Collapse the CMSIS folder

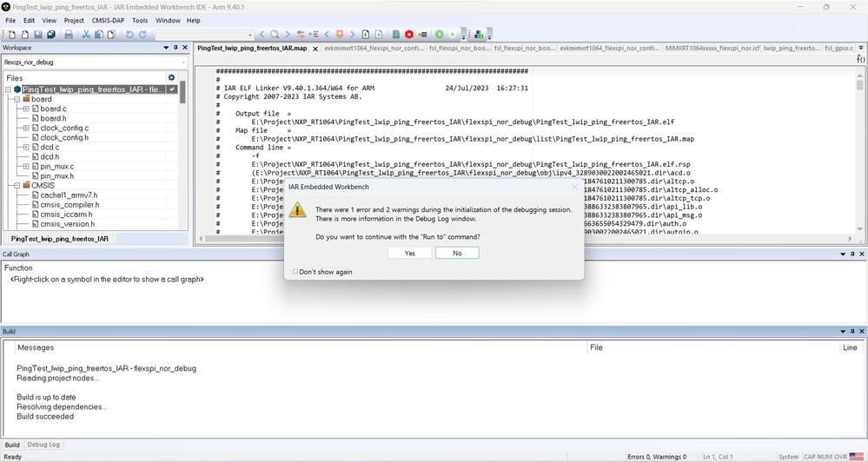tap(17, 185)
